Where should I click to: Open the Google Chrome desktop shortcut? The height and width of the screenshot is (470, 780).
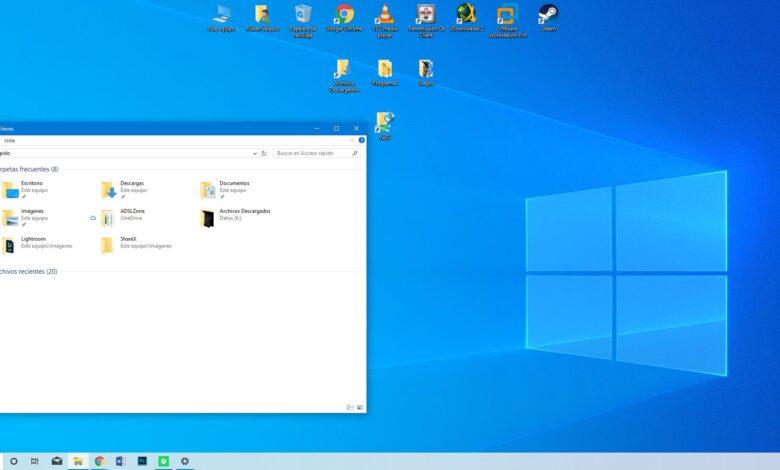(344, 15)
